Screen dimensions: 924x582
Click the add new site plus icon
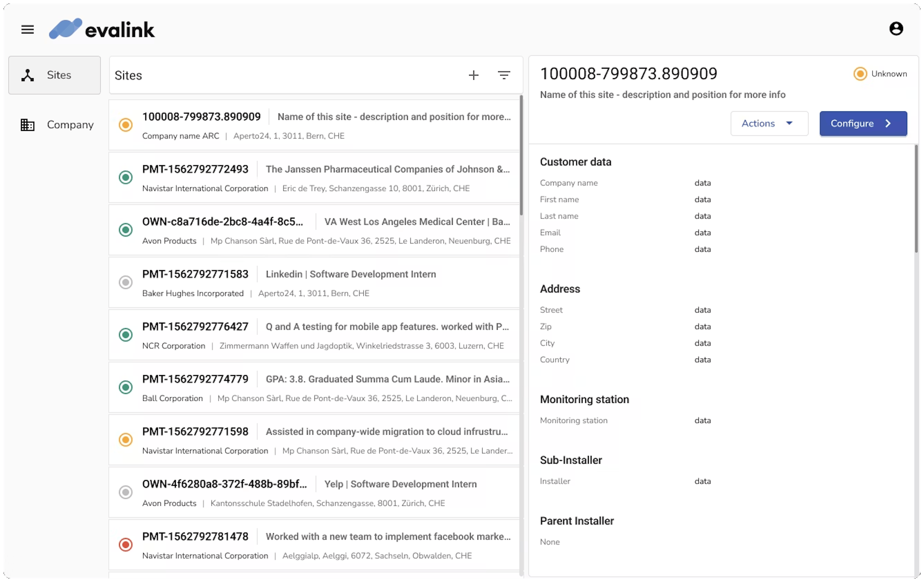pyautogui.click(x=474, y=75)
